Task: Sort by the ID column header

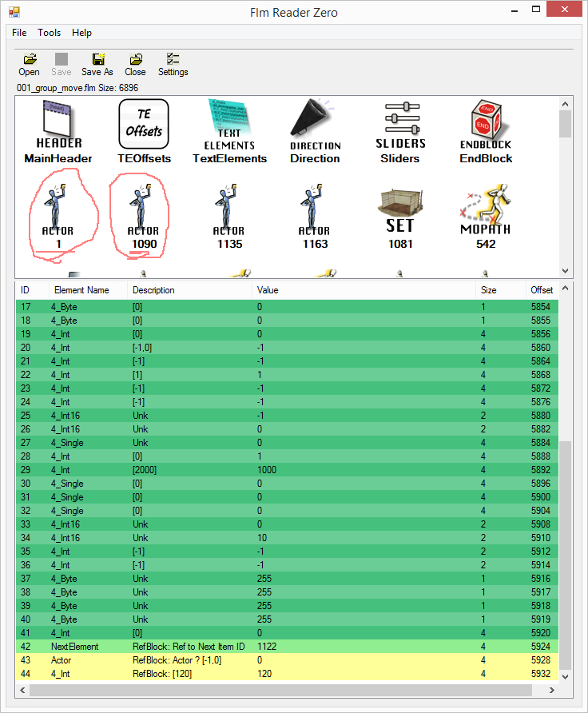Action: click(x=32, y=290)
